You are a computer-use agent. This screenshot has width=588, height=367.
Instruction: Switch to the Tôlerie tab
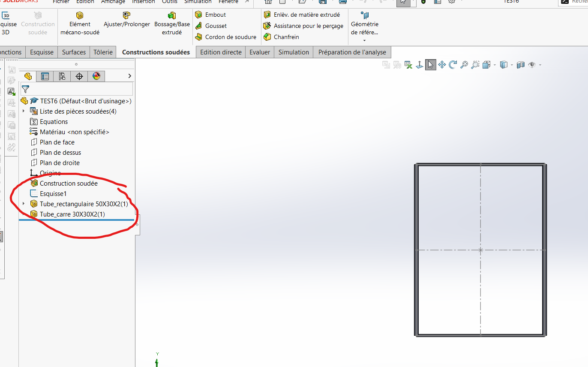coord(103,52)
